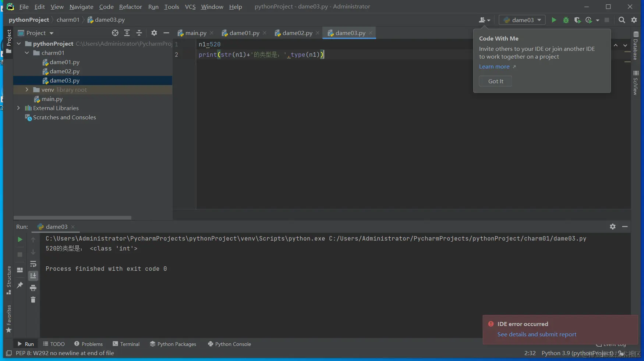The width and height of the screenshot is (644, 361).
Task: Click the 2:32 caret position indicator
Action: (x=530, y=353)
